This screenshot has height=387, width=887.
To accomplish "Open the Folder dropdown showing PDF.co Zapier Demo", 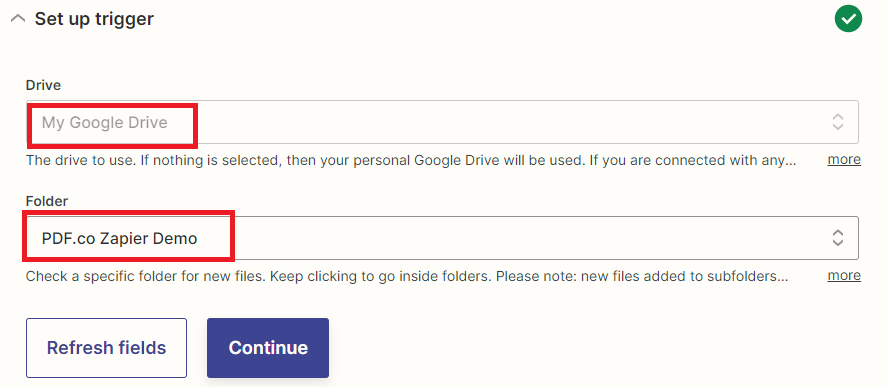I will (442, 238).
